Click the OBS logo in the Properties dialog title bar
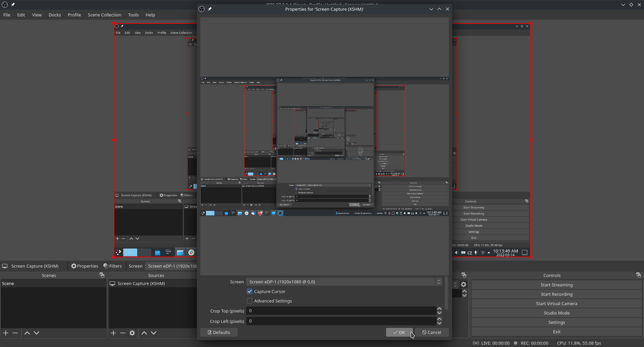This screenshot has height=347, width=644. pyautogui.click(x=202, y=9)
